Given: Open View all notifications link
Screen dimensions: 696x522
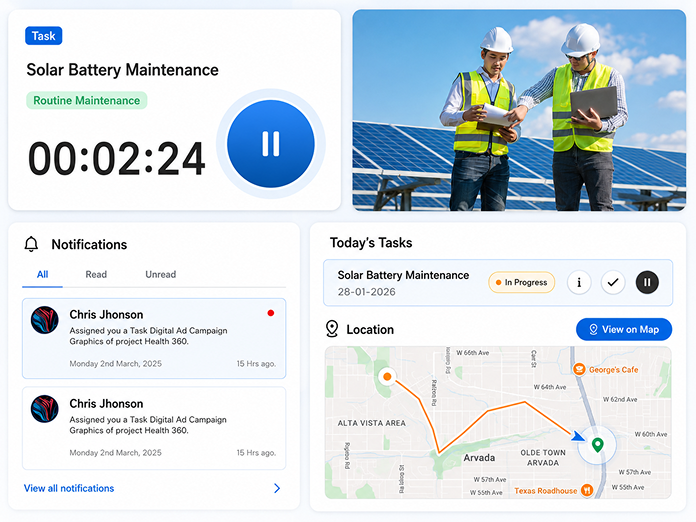Looking at the screenshot, I should (69, 488).
